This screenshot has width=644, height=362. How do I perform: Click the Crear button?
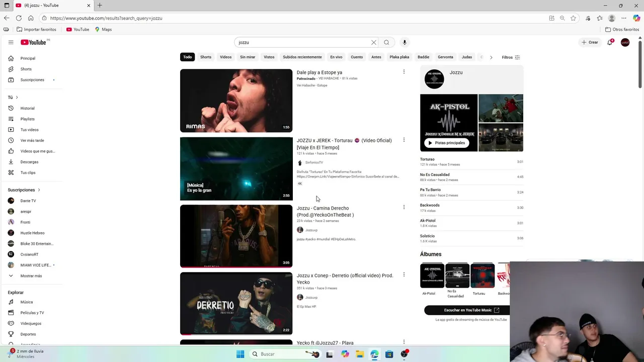590,42
